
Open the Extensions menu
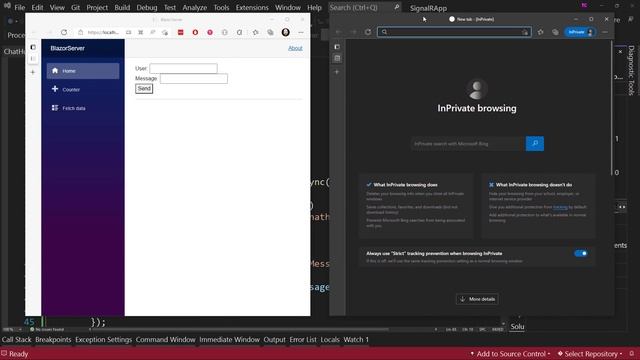point(252,7)
